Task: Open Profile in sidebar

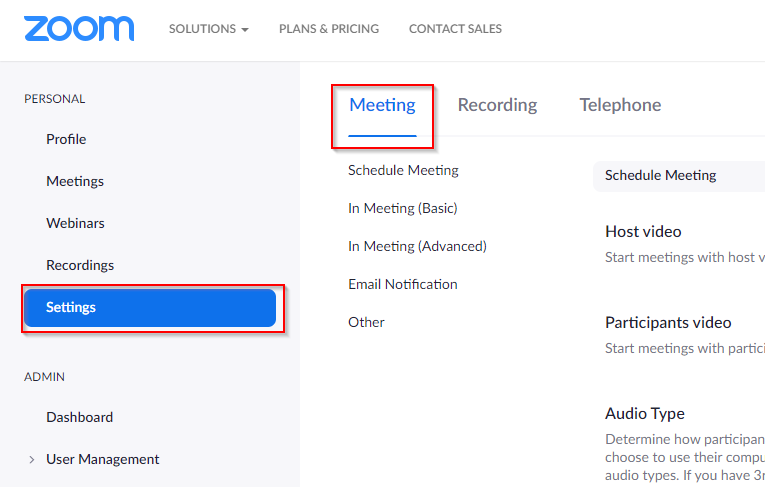Action: [66, 139]
